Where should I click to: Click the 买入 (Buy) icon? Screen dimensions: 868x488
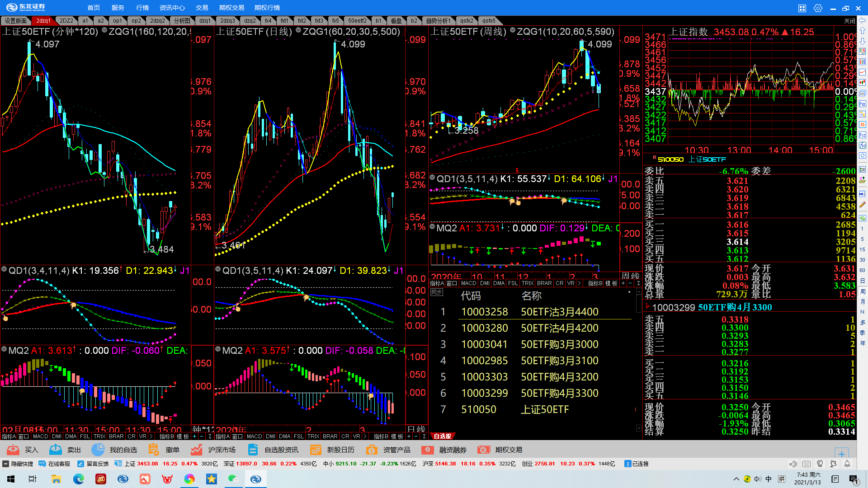(13, 450)
